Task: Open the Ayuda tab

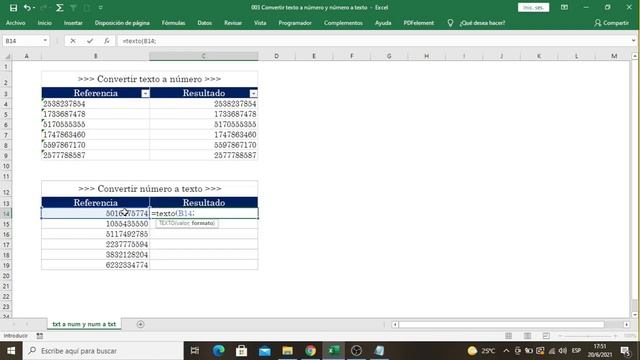Action: (x=383, y=23)
